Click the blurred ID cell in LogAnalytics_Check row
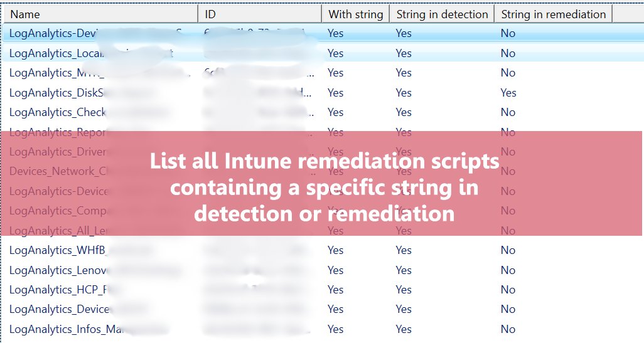 pyautogui.click(x=259, y=112)
